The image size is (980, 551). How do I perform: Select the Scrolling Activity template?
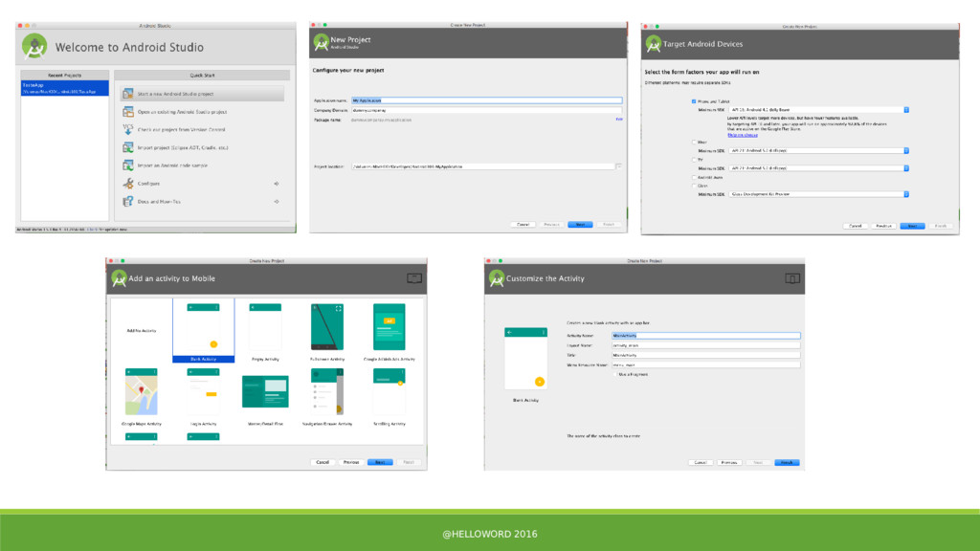point(389,397)
